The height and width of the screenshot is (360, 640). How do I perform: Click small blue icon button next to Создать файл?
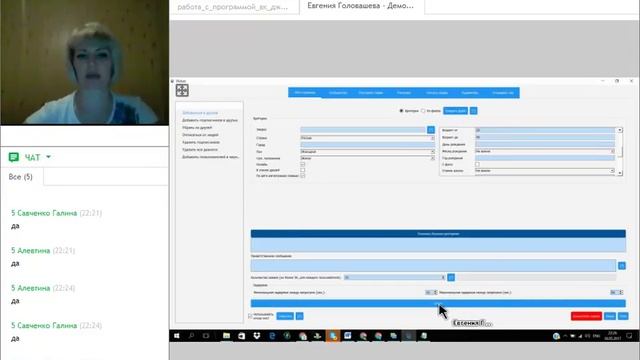(x=473, y=111)
